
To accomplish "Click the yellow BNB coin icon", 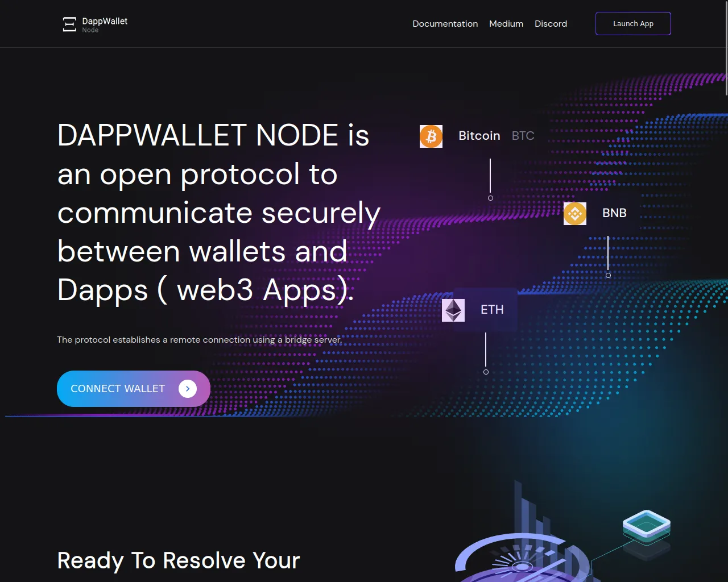I will coord(575,214).
